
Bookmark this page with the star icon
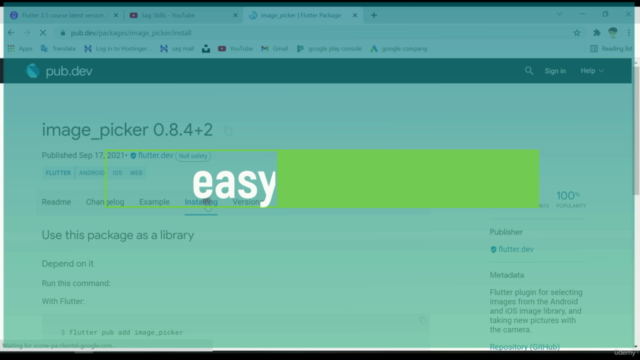click(x=577, y=33)
